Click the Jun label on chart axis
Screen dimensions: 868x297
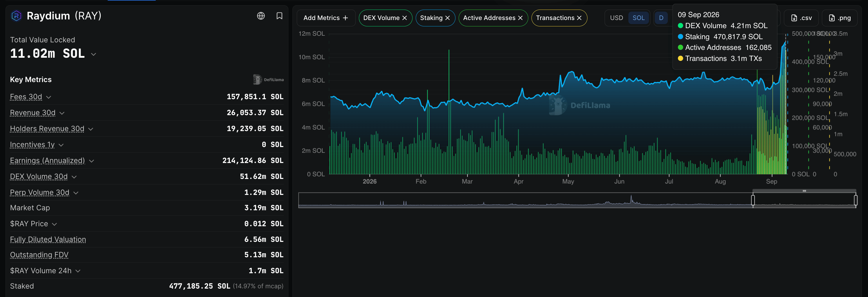(x=619, y=182)
